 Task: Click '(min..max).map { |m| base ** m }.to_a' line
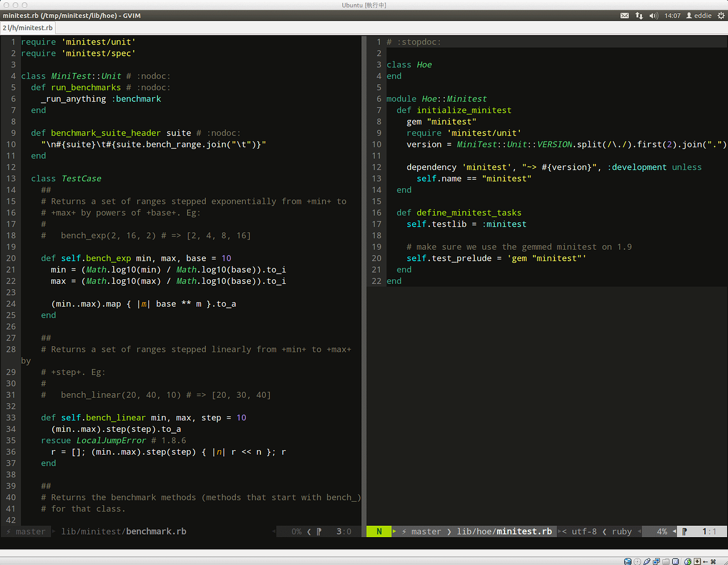point(143,304)
